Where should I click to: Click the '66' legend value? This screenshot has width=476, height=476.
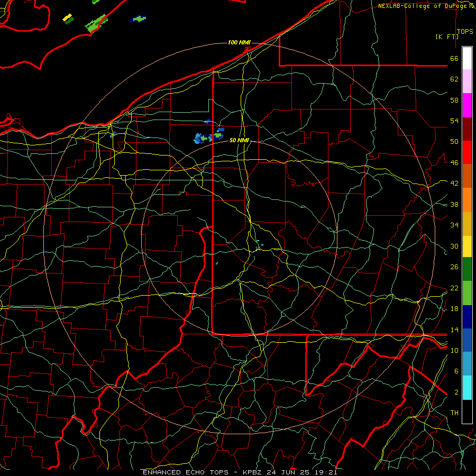(x=454, y=58)
